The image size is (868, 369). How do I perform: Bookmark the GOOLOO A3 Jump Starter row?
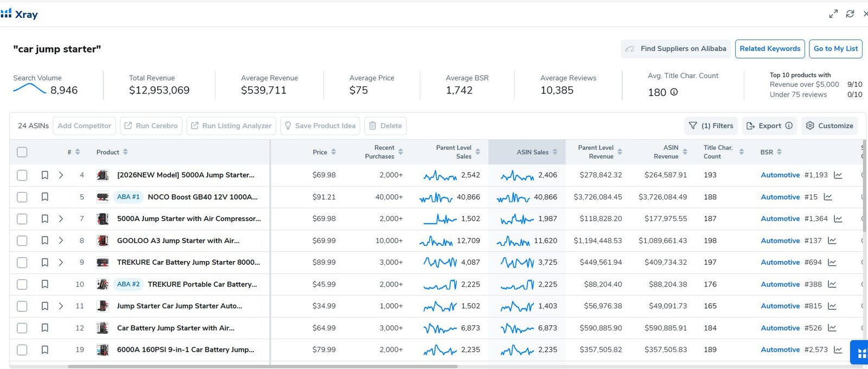tap(45, 240)
